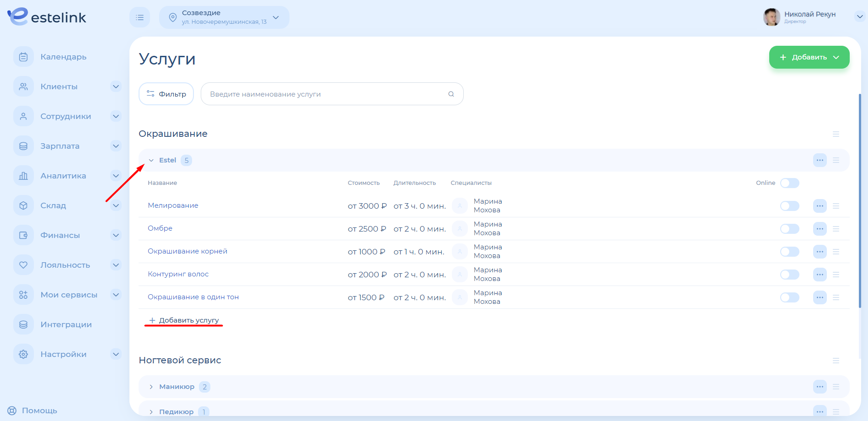Click drag handle for Окрашивание category
868x421 pixels.
836,134
